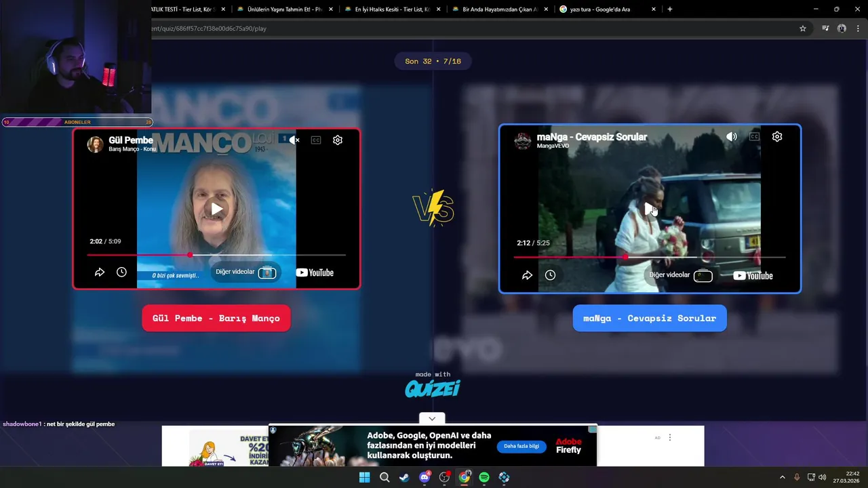Play the maNga Cevapsız Sorular video
Viewport: 868px width, 488px height.
point(649,209)
